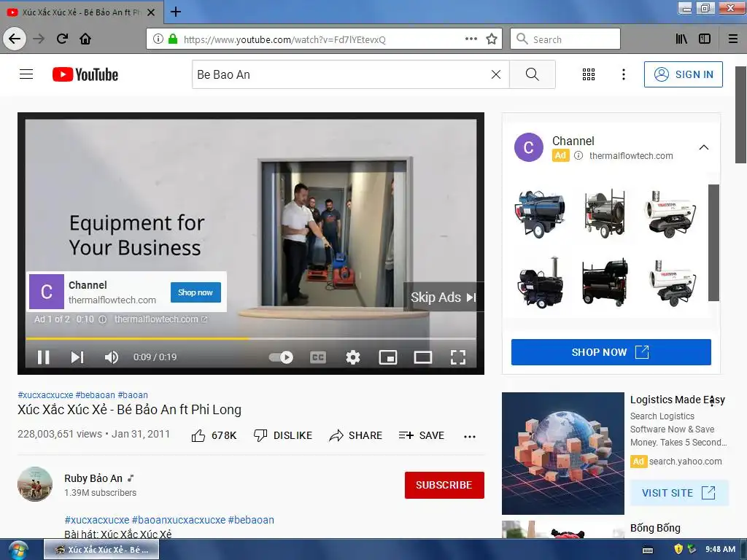Open the #xucxacxucxe hashtag above title
This screenshot has width=747, height=560.
pyautogui.click(x=45, y=394)
